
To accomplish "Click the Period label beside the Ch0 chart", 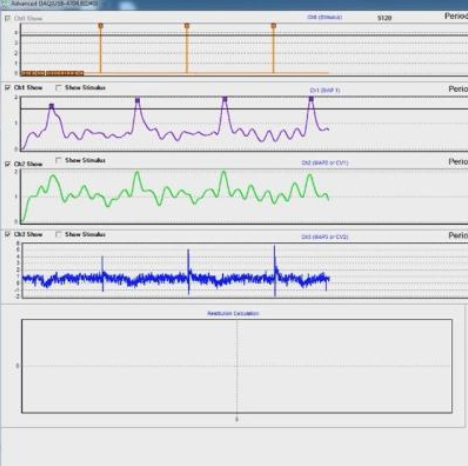I will click(456, 16).
